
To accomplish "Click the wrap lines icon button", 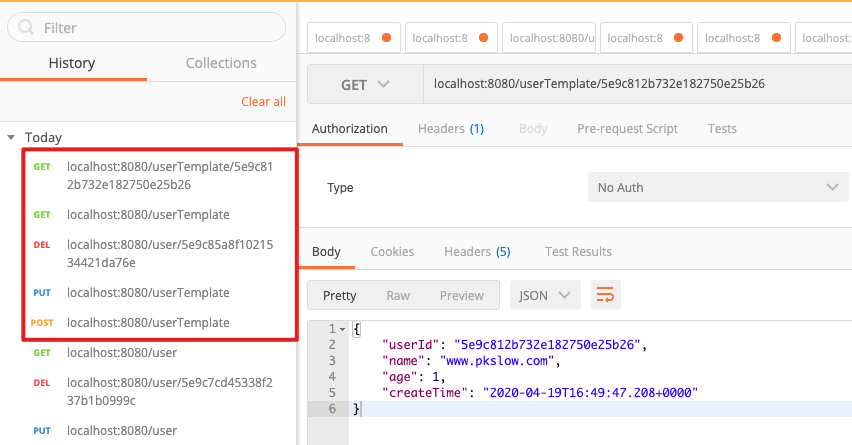I will (605, 295).
